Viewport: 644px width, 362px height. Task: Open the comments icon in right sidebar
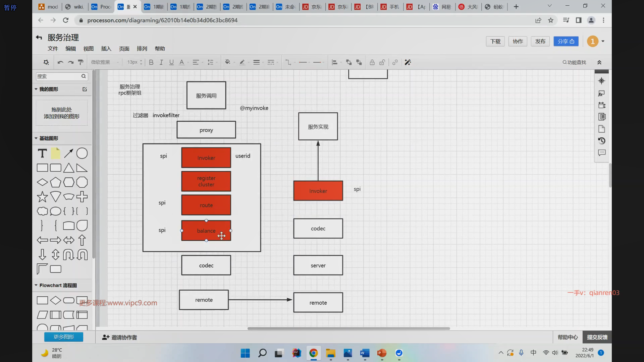tap(602, 153)
